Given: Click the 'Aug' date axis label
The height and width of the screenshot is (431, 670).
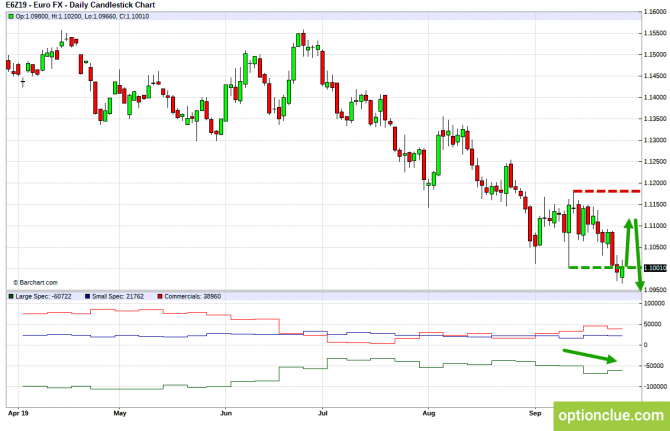Looking at the screenshot, I should pyautogui.click(x=429, y=413).
